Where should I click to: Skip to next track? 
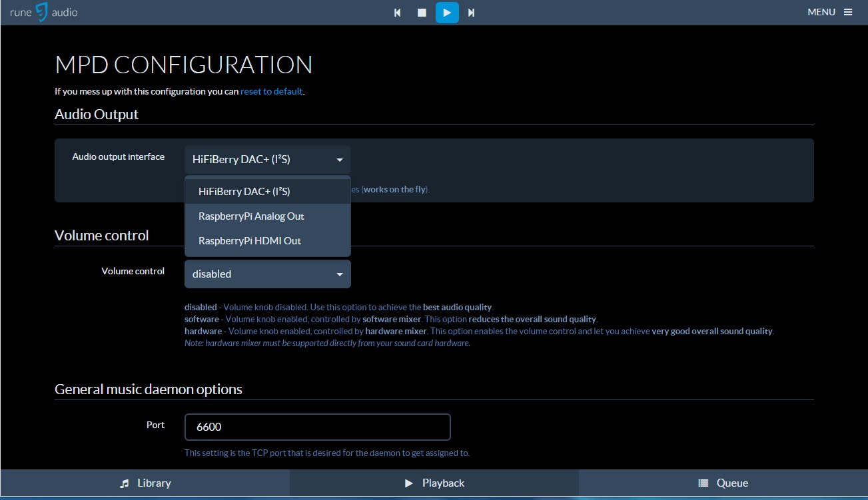471,13
